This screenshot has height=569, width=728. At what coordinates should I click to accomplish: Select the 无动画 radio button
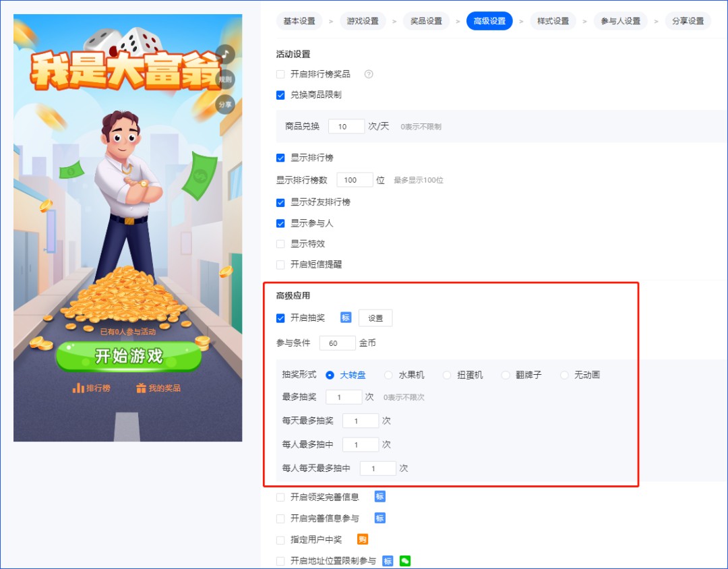pos(564,376)
